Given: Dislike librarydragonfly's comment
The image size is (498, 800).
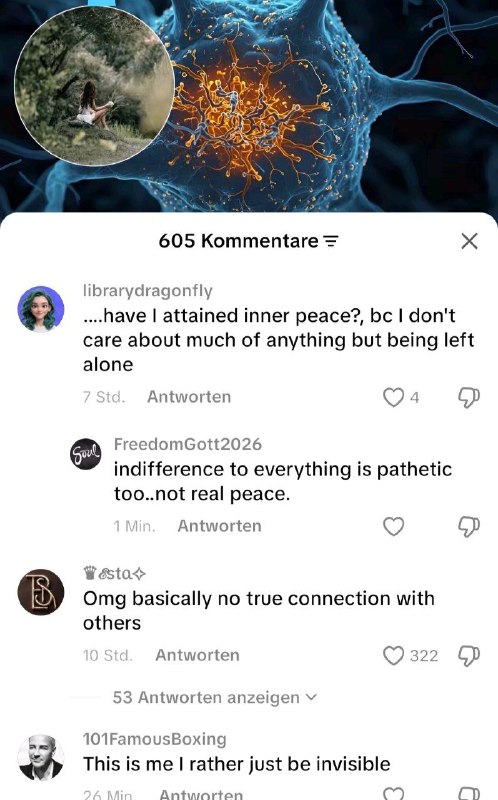Looking at the screenshot, I should tap(469, 397).
